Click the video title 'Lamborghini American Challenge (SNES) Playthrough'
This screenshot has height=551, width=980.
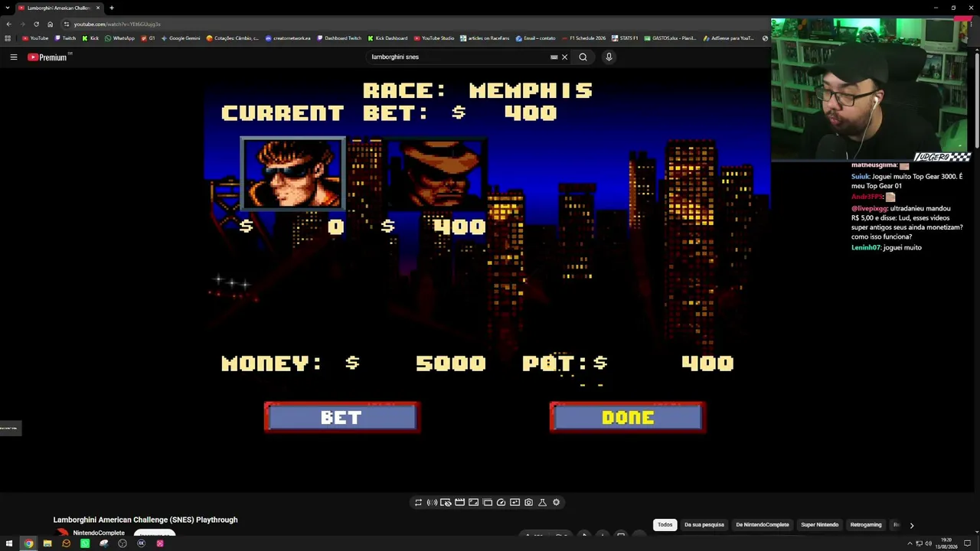point(145,520)
